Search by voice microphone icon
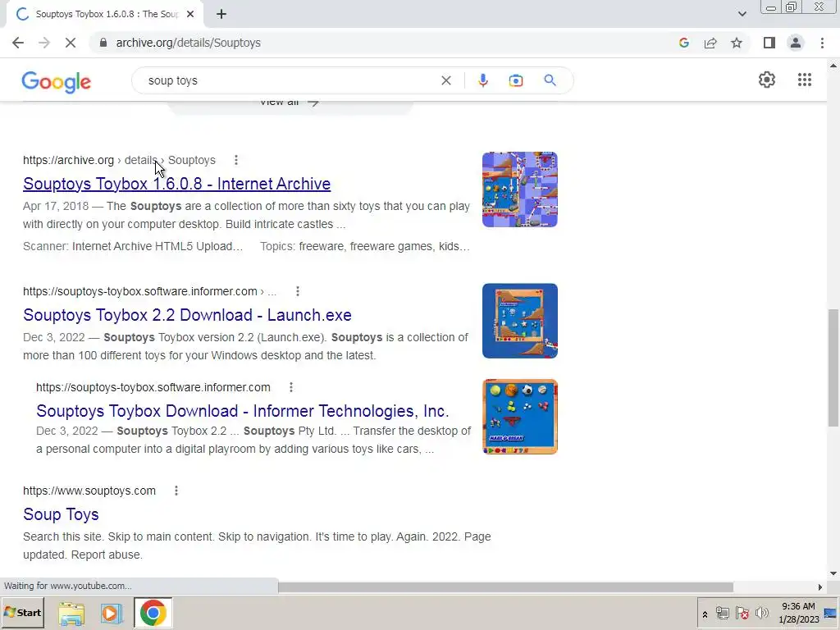840x630 pixels. click(x=482, y=80)
